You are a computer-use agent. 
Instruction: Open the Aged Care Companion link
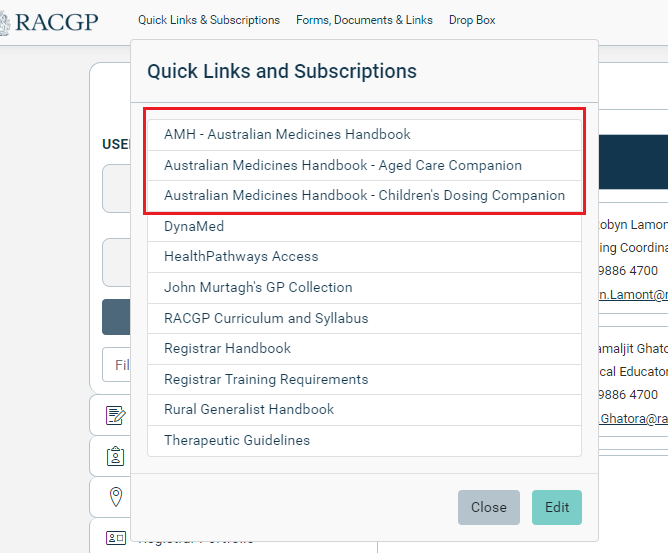coord(343,165)
